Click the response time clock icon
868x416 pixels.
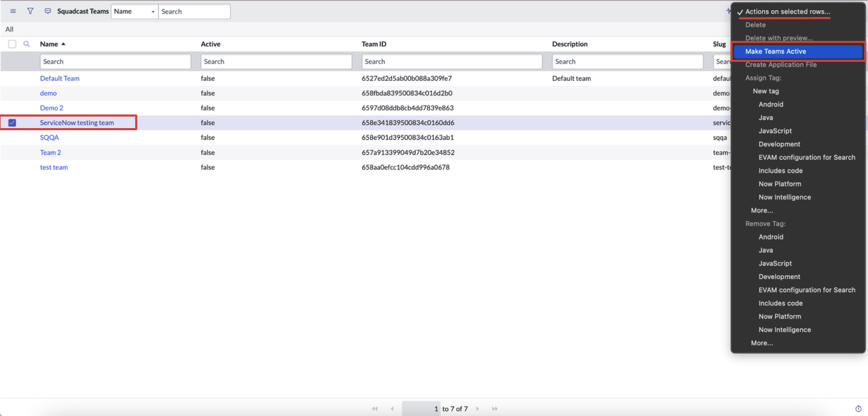pyautogui.click(x=858, y=409)
